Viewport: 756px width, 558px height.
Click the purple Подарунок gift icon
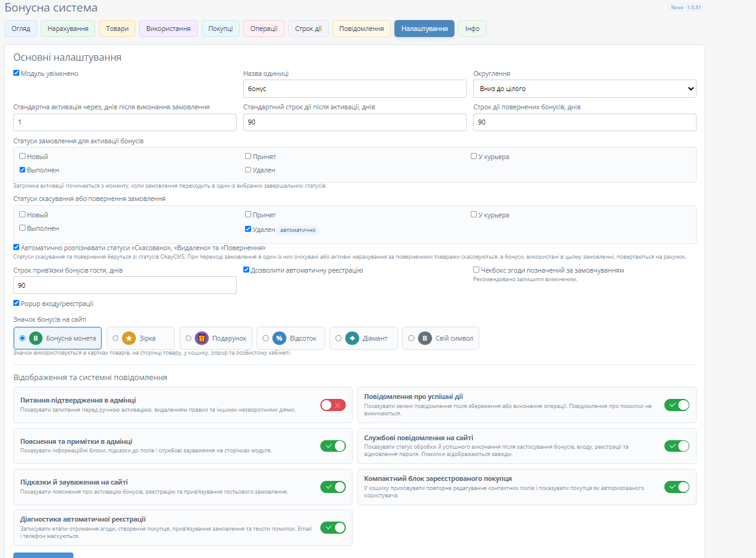201,338
